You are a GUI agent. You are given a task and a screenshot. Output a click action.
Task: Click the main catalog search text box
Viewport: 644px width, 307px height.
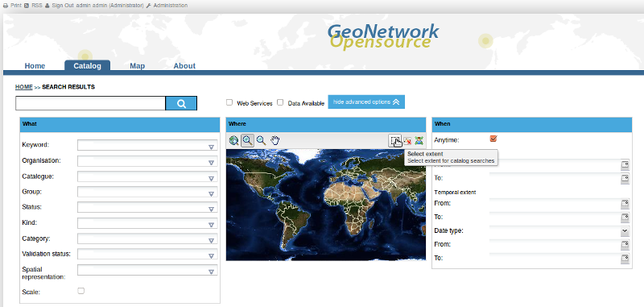[x=90, y=104]
